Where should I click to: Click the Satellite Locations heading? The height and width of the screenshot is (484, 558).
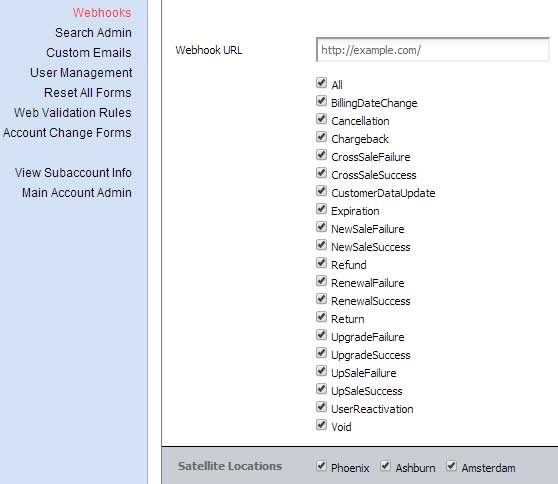coord(230,466)
